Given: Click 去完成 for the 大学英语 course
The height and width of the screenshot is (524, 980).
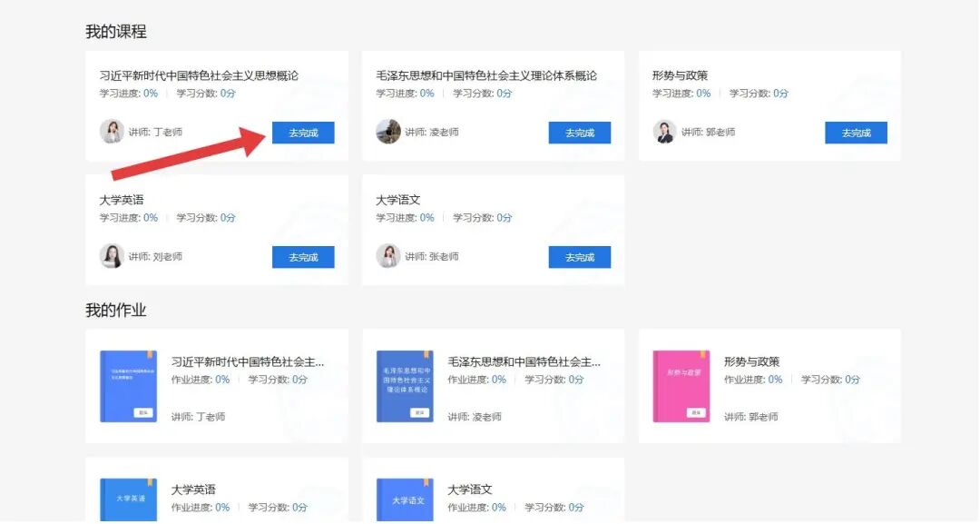Looking at the screenshot, I should [x=303, y=256].
